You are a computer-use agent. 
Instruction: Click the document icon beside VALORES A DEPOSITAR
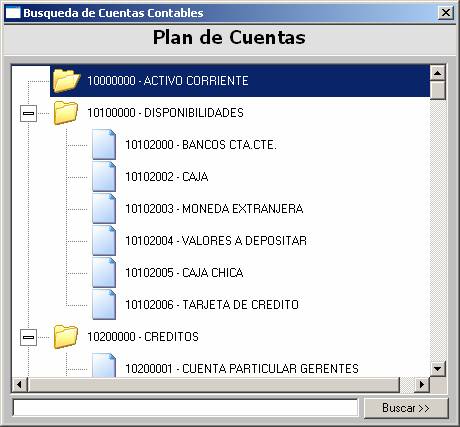point(104,241)
